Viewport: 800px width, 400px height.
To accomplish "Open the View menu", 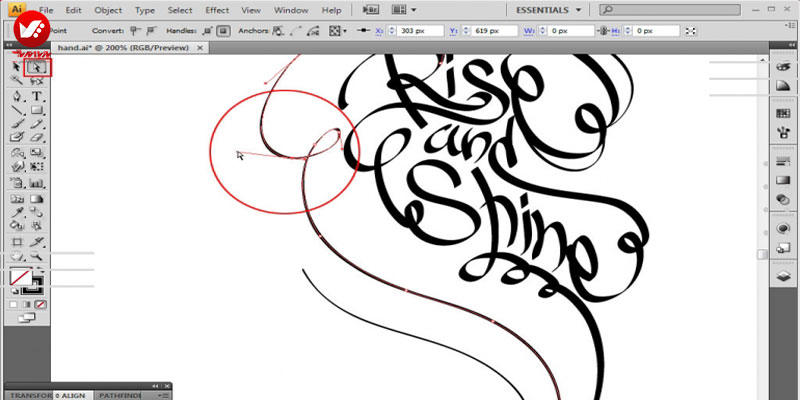I will click(x=251, y=10).
